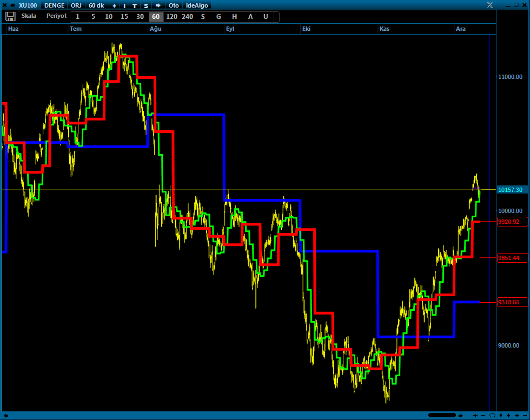Click the 11000.00 axis value

(511, 77)
